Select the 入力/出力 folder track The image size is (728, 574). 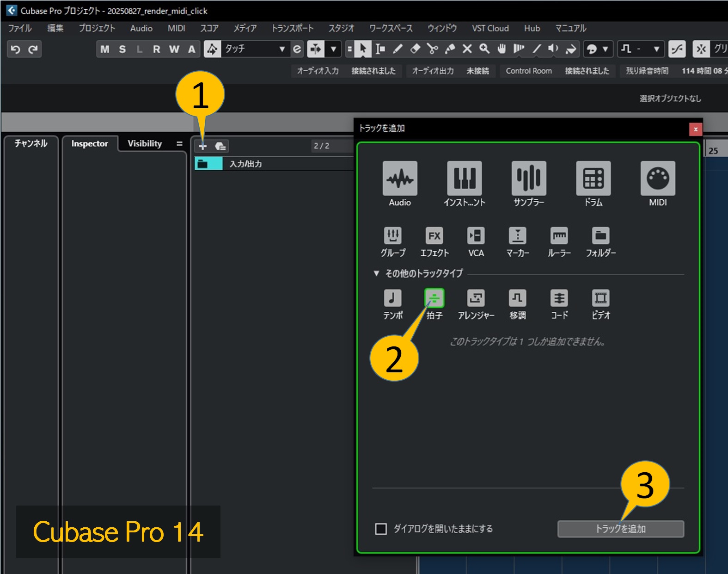point(274,164)
